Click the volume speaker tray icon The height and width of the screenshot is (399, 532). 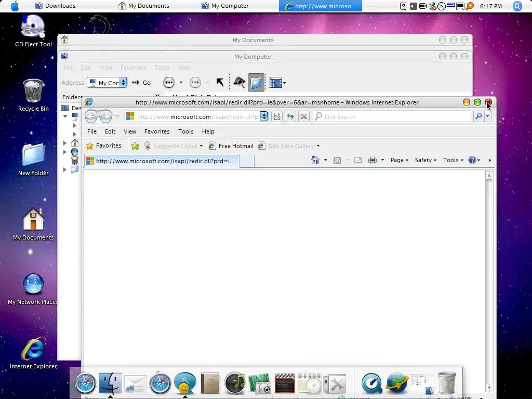pos(413,6)
